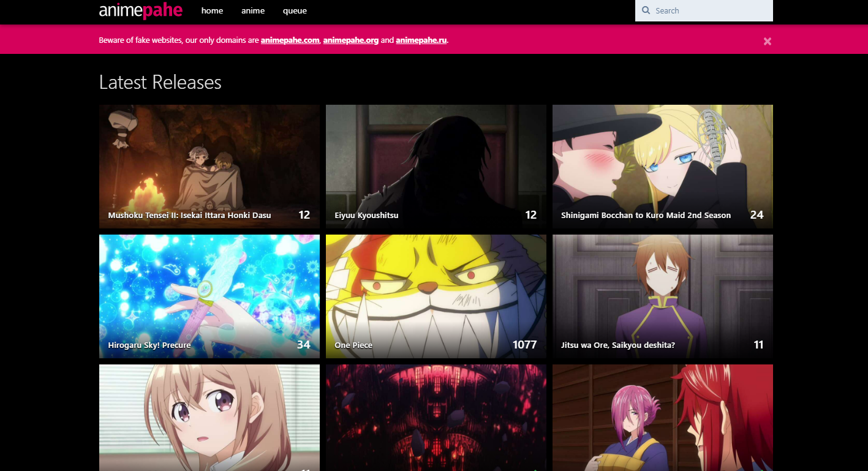The height and width of the screenshot is (471, 868).
Task: Go to the home menu item
Action: tap(212, 10)
